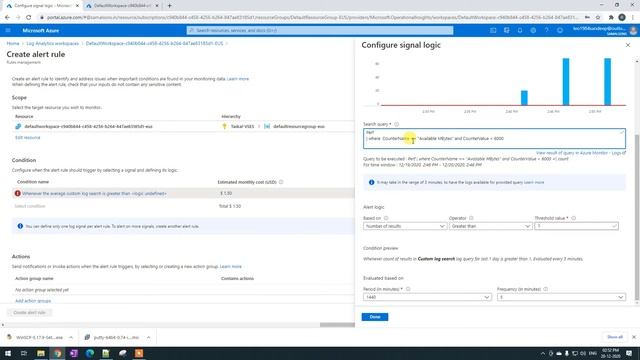Click the defaultresourcegroup-eus hierarchy entry
Viewport: 640px width, 360px height.
[x=299, y=127]
